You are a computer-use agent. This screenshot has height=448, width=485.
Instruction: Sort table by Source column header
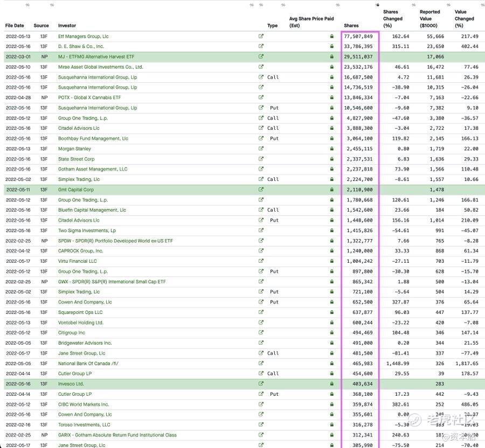click(41, 26)
